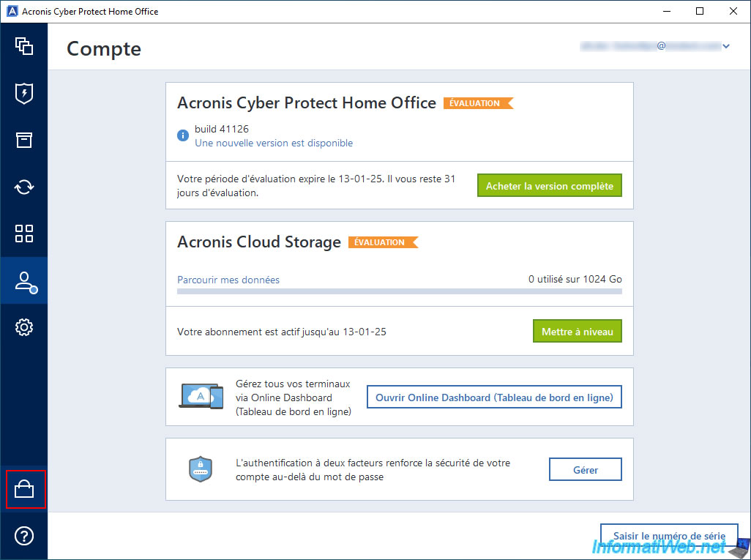Open the Backup section in sidebar

[x=24, y=46]
